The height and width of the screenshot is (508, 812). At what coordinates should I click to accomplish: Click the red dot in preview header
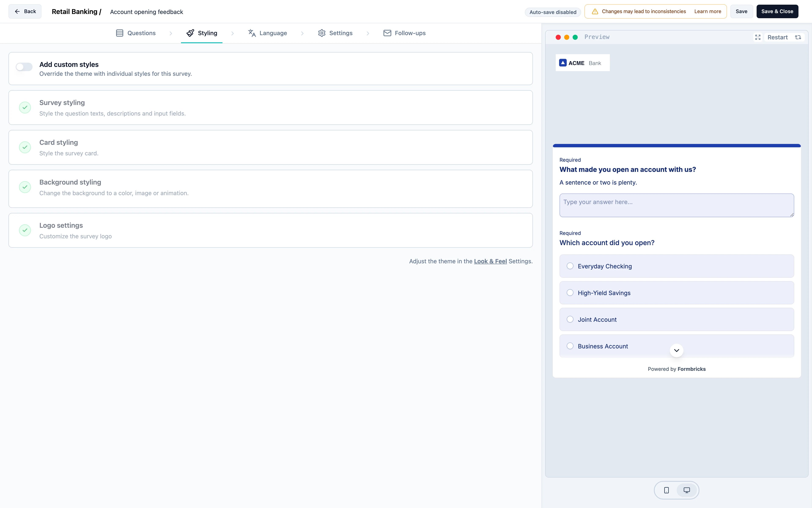(558, 37)
